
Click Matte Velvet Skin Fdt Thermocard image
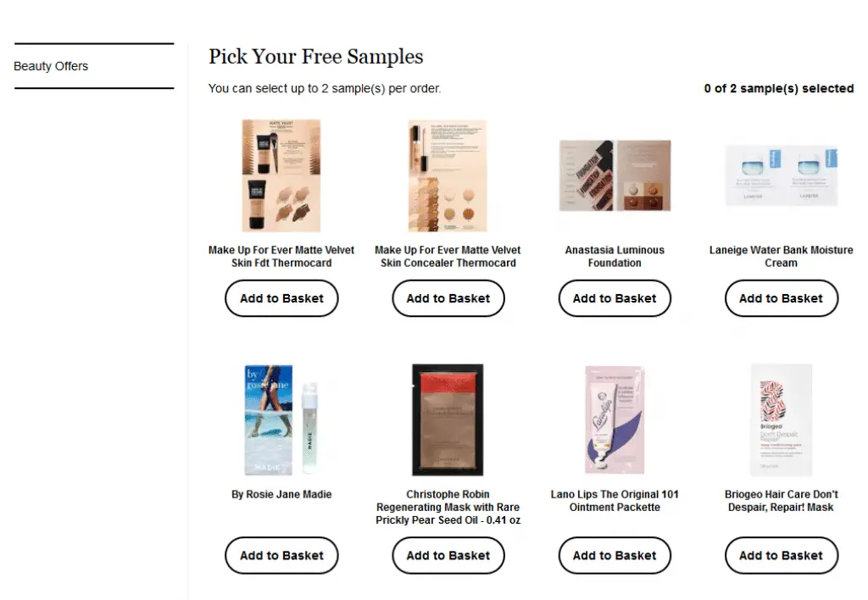tap(281, 175)
